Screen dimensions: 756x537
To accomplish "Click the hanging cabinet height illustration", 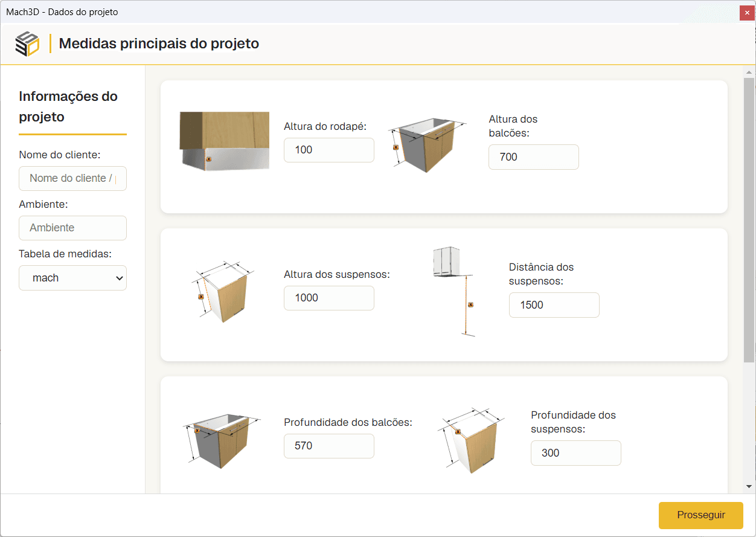I will point(223,292).
